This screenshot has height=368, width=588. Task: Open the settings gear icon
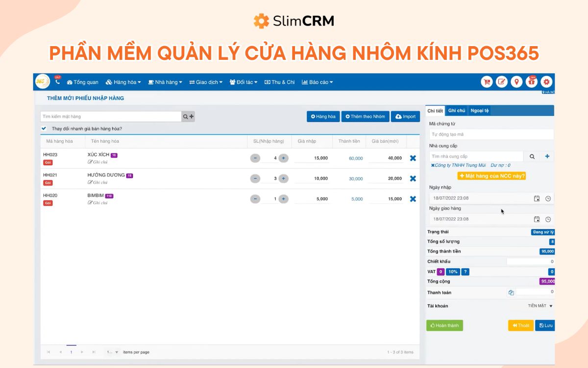point(546,82)
